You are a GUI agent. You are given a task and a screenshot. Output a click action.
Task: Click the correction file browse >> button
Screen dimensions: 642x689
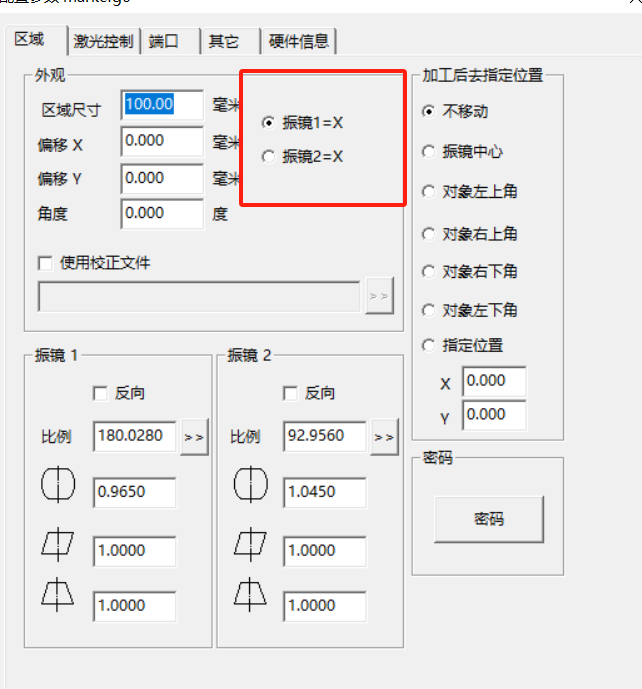(x=379, y=296)
